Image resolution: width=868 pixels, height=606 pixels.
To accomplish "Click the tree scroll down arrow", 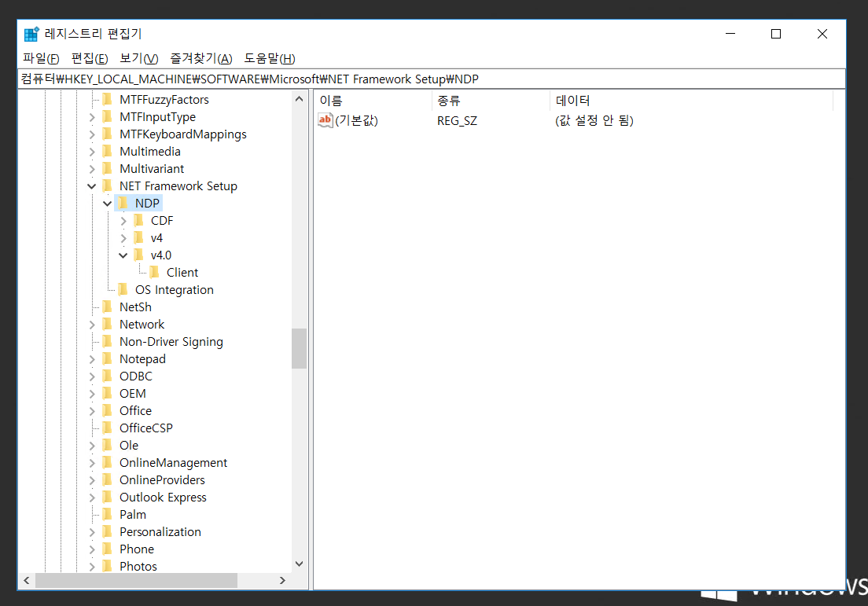I will pyautogui.click(x=299, y=564).
